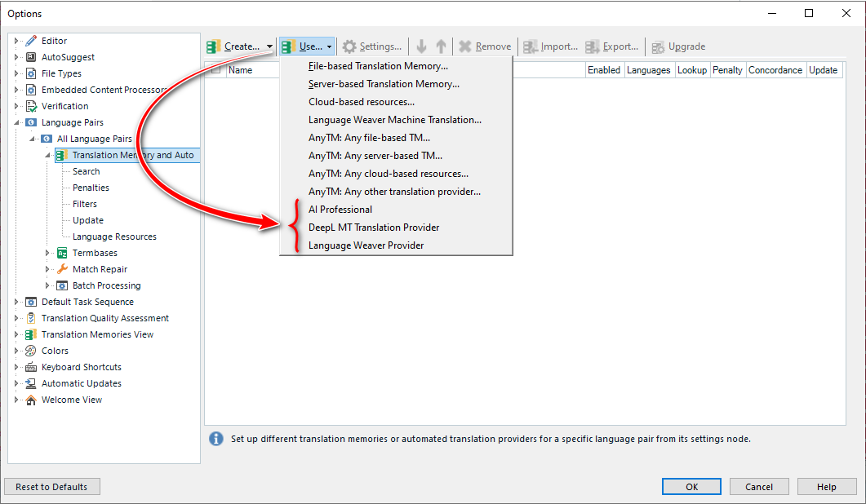Expand the Colors tree node
Viewport: 866px width, 504px height.
click(16, 351)
